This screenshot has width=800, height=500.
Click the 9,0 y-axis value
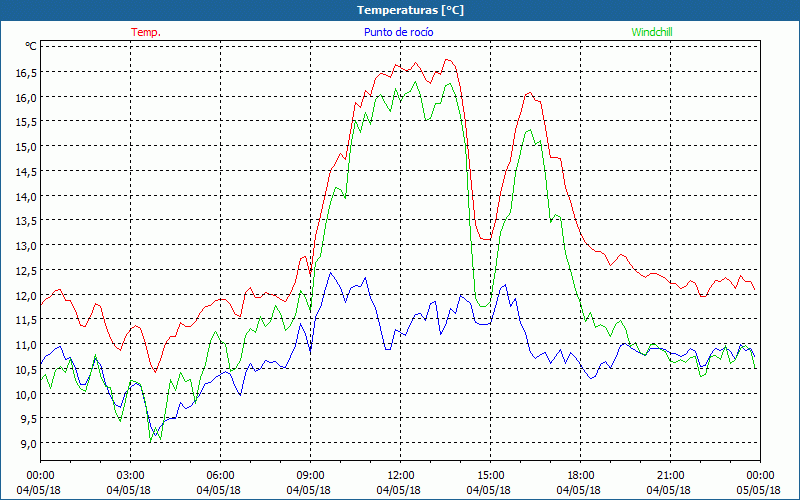tap(29, 444)
